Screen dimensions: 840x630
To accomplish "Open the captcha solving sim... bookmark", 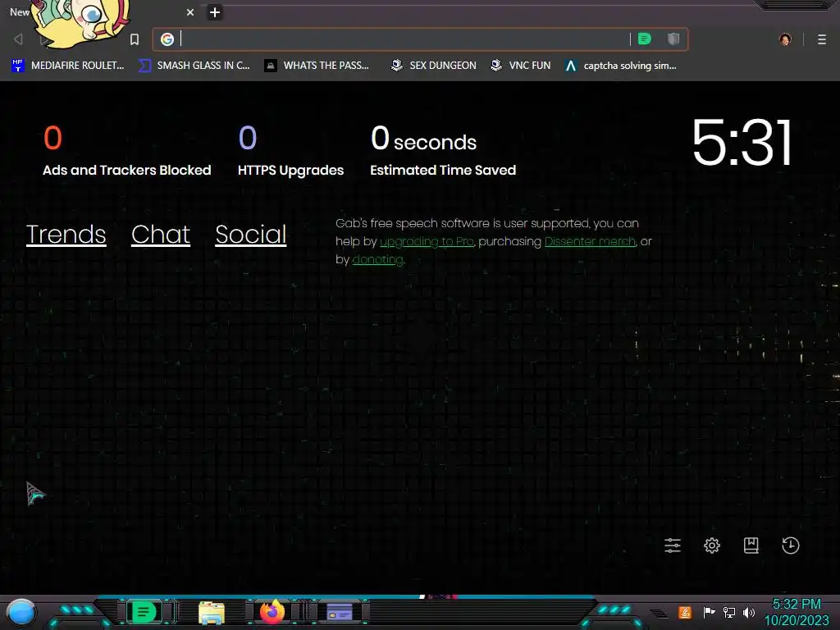I will tap(620, 66).
